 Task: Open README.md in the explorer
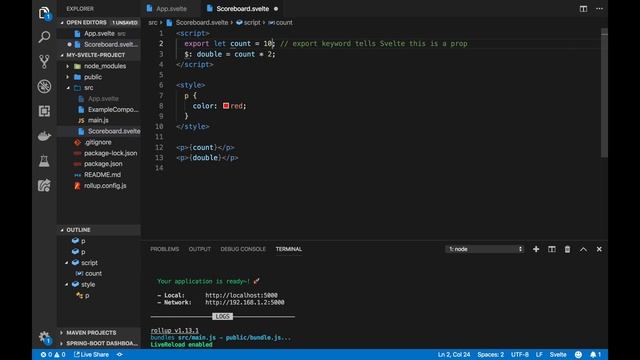[x=99, y=175]
